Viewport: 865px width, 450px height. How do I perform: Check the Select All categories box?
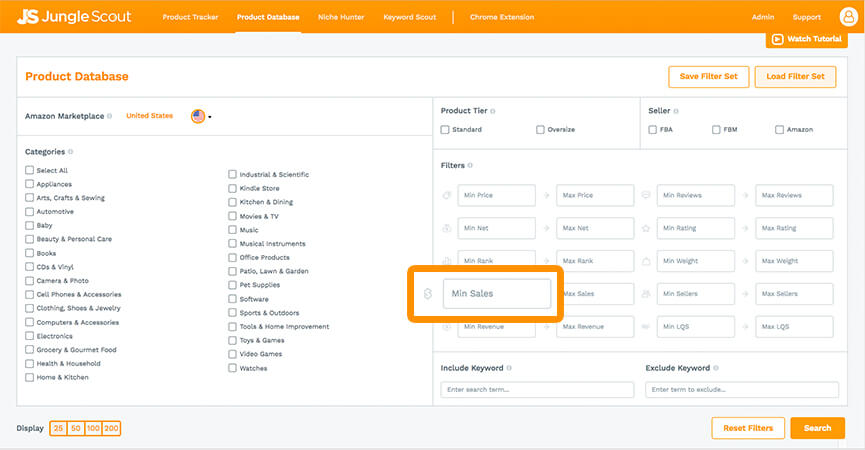tap(29, 170)
